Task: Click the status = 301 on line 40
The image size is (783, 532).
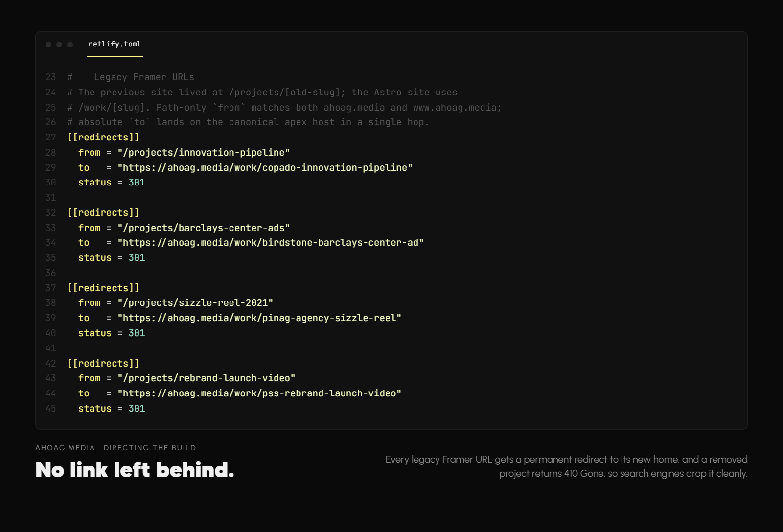Action: pyautogui.click(x=112, y=333)
